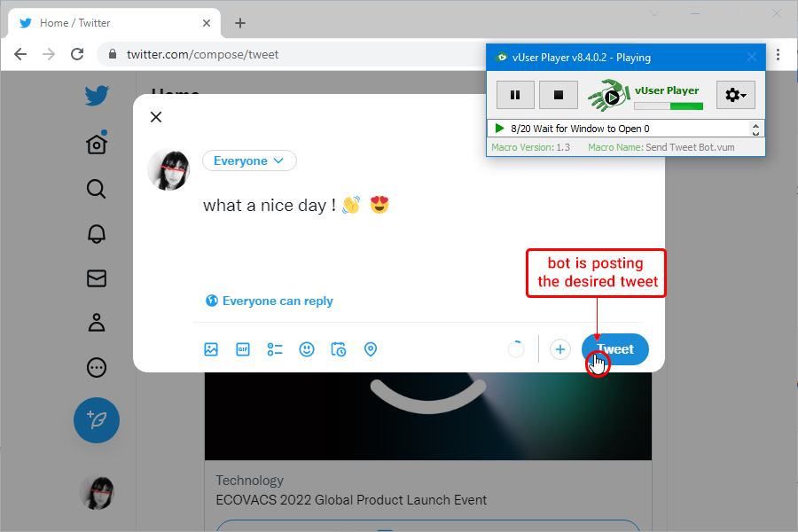Click the browser forward arrow
798x532 pixels.
49,54
